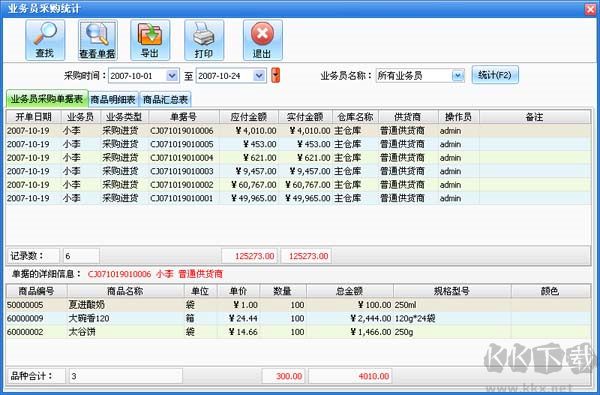This screenshot has height=395, width=600.
Task: Click the 打印 print icon
Action: tap(204, 40)
